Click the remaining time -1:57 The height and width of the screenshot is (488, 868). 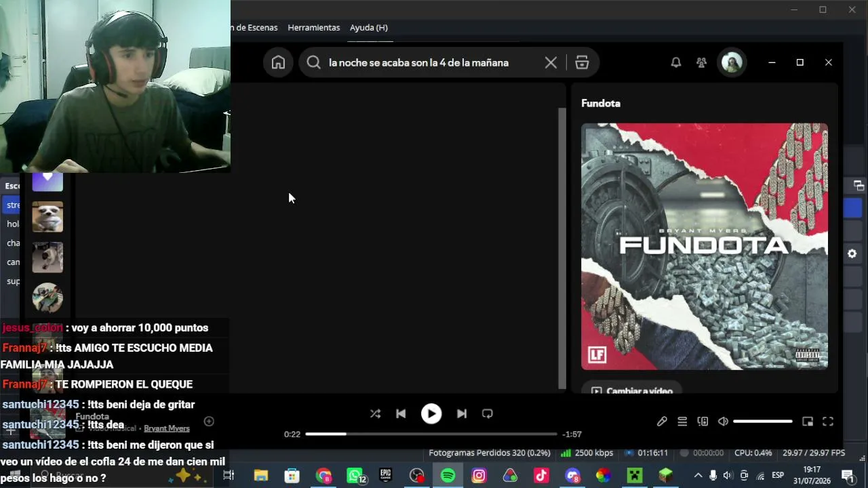(572, 434)
